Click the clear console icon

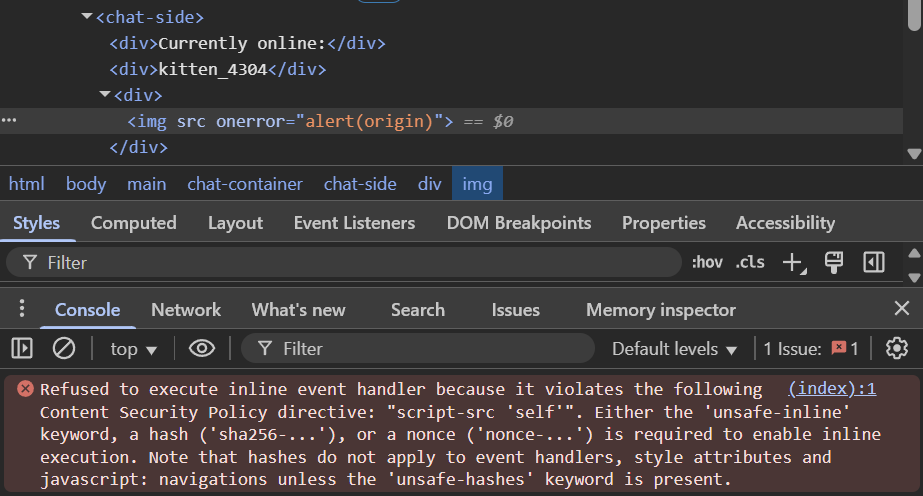click(x=64, y=349)
